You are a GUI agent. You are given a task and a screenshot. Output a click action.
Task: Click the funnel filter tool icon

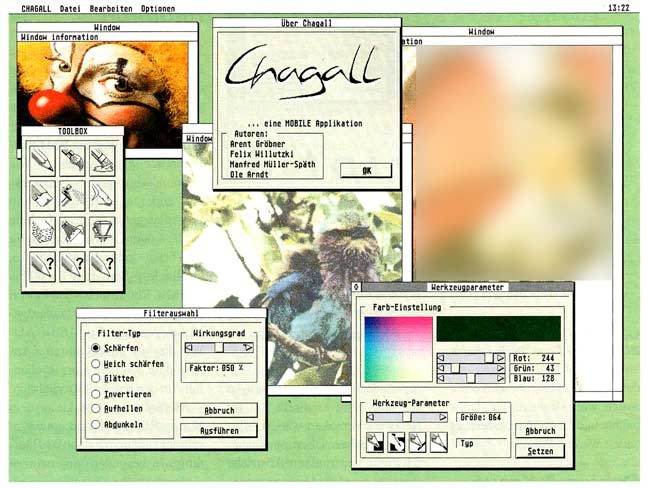coord(103,232)
